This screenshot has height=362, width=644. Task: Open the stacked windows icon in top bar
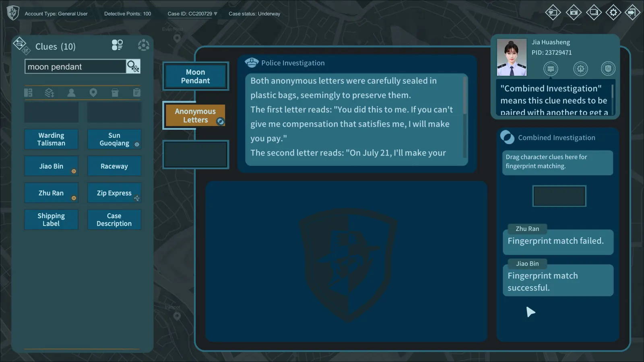point(594,13)
